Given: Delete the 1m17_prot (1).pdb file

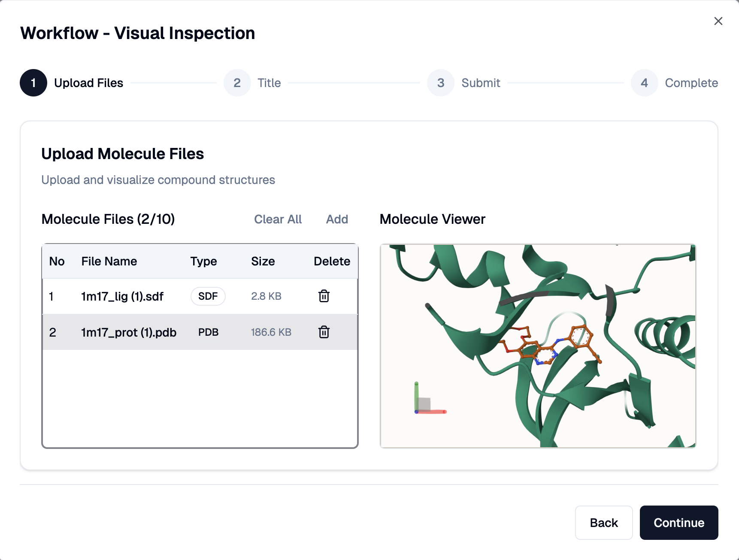Looking at the screenshot, I should [x=324, y=332].
